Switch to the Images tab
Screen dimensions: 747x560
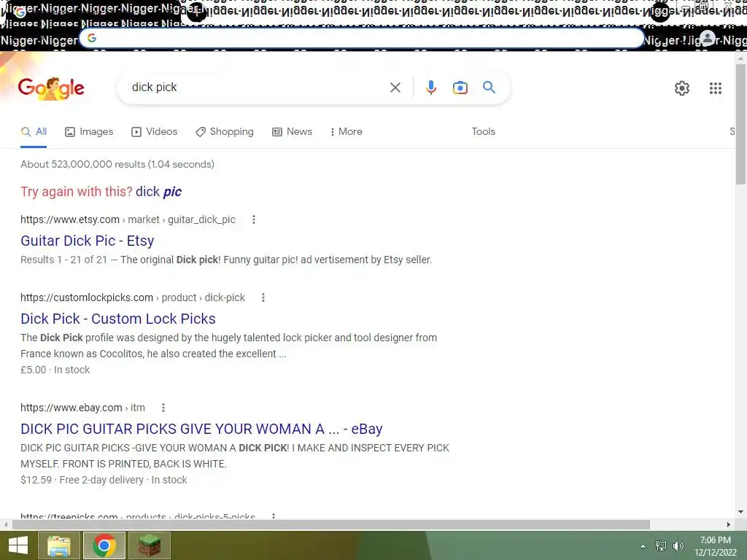(x=89, y=131)
